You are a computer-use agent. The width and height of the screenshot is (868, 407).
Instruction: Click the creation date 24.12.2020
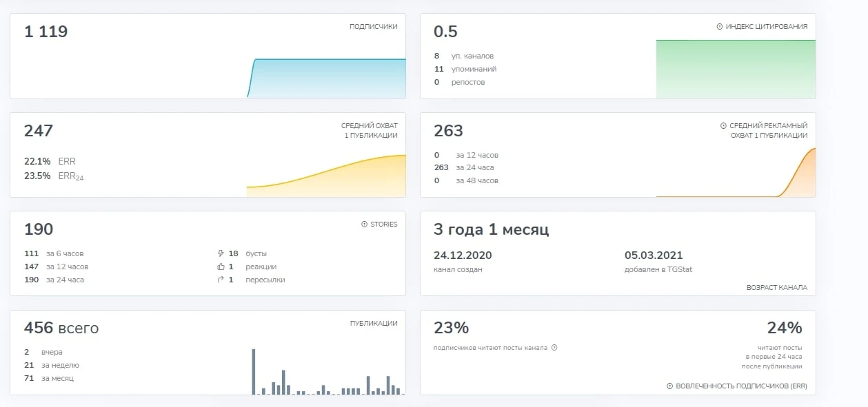click(463, 255)
